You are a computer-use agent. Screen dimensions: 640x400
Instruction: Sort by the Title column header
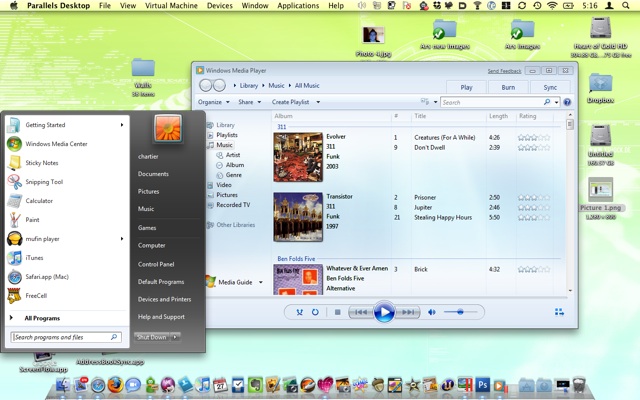coord(420,116)
